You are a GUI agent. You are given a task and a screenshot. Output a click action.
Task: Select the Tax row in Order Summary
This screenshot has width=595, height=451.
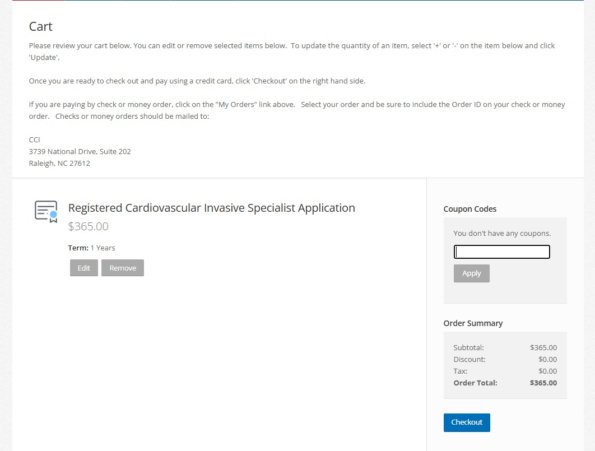coord(505,371)
